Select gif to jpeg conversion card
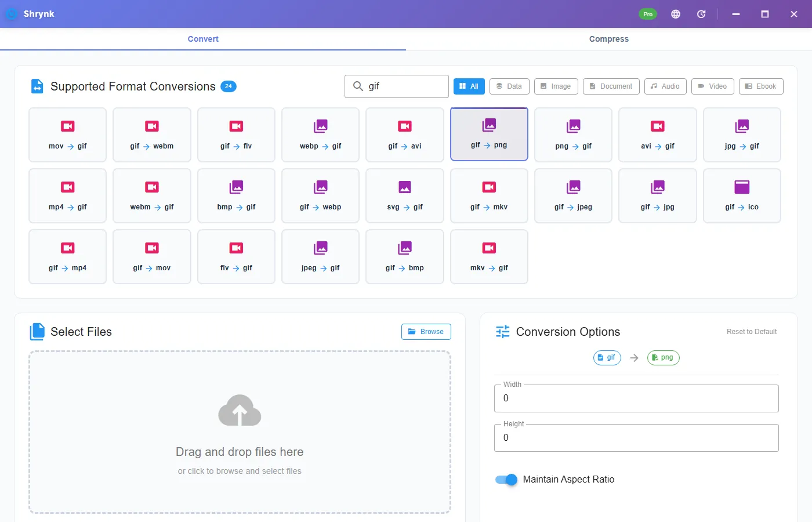The image size is (812, 522). [574, 195]
